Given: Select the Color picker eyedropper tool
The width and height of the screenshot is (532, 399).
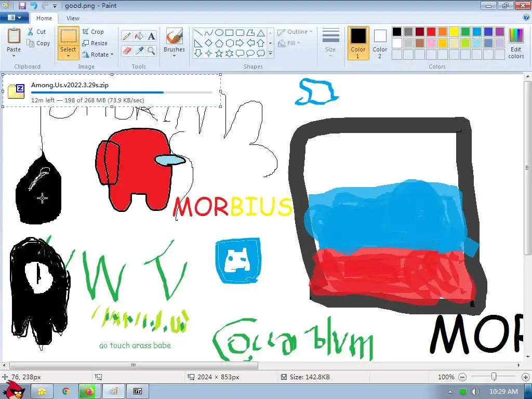Looking at the screenshot, I should tap(139, 51).
